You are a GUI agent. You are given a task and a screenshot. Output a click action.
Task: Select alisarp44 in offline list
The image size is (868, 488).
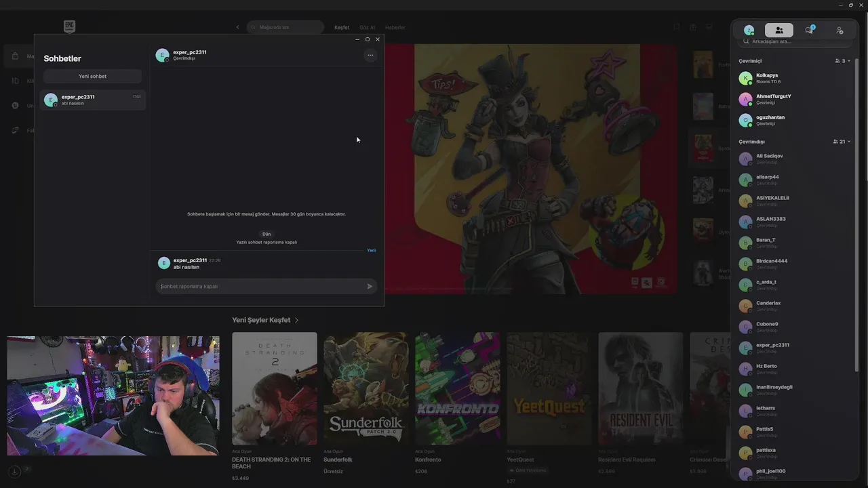click(795, 180)
